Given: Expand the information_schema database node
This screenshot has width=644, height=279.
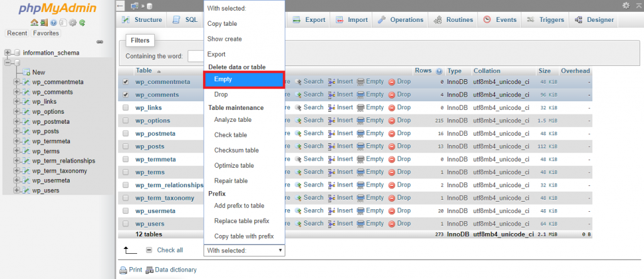Looking at the screenshot, I should 8,53.
